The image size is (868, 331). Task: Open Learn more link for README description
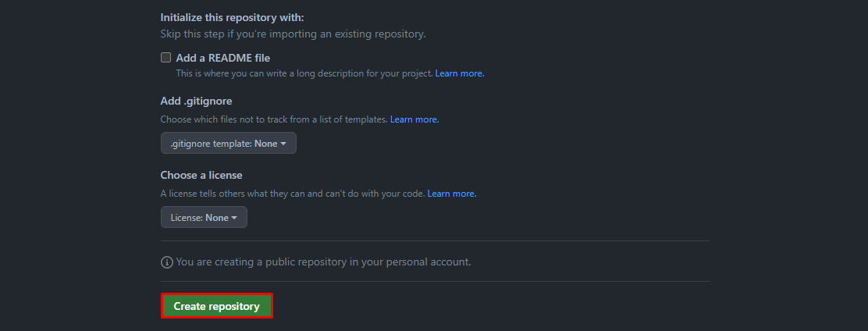pos(459,73)
